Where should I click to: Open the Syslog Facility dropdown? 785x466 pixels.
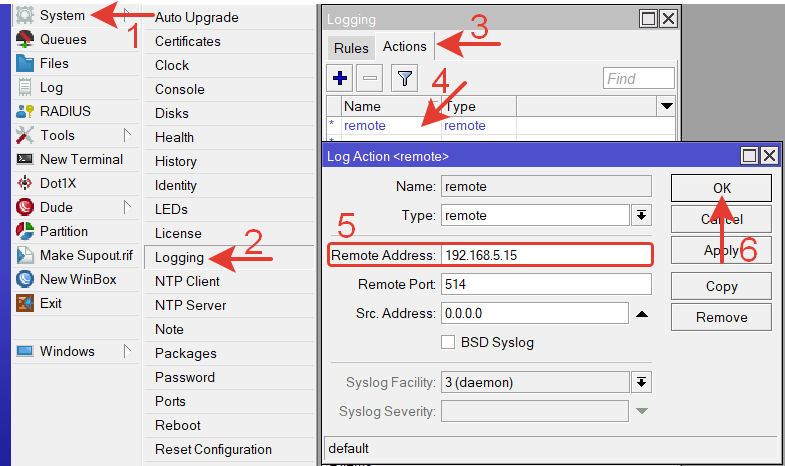(x=641, y=382)
